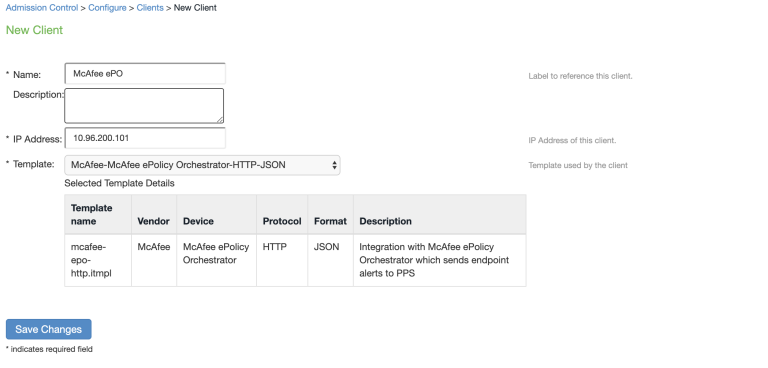Click the Description textarea resize handle

[x=220, y=120]
